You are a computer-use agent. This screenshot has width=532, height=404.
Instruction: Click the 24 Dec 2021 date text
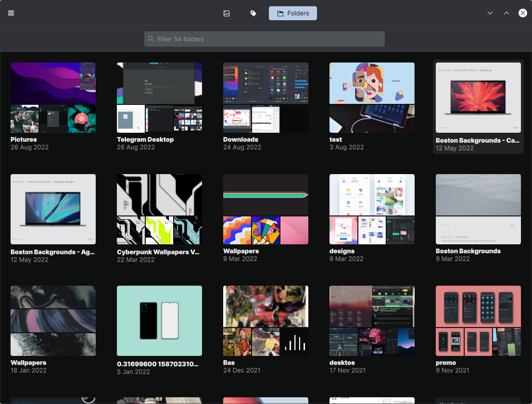pos(241,370)
